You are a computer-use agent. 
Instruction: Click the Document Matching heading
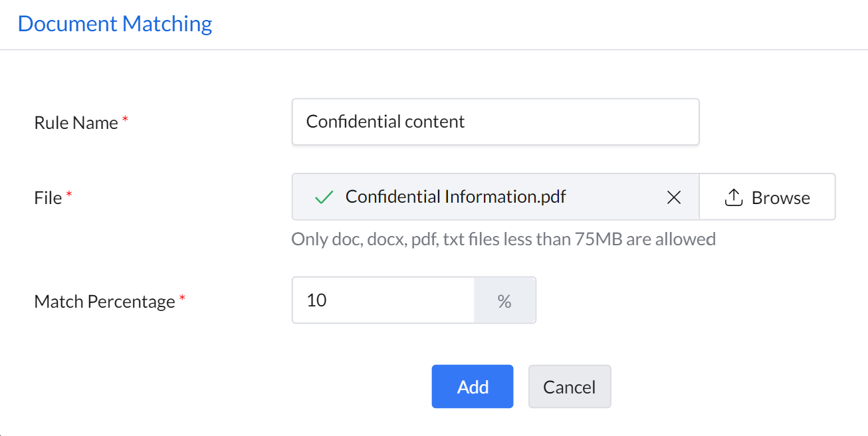[x=115, y=24]
